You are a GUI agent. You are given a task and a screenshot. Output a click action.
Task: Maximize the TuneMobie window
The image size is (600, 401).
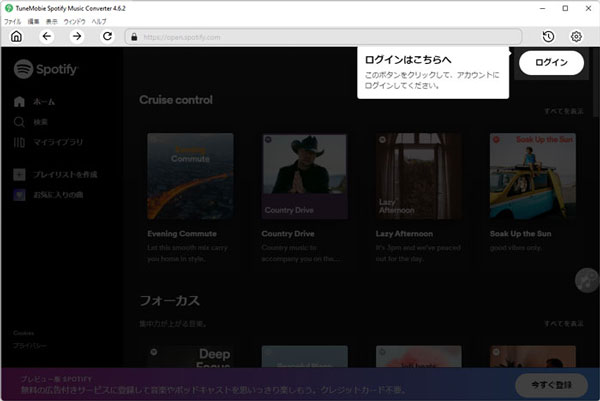[565, 8]
